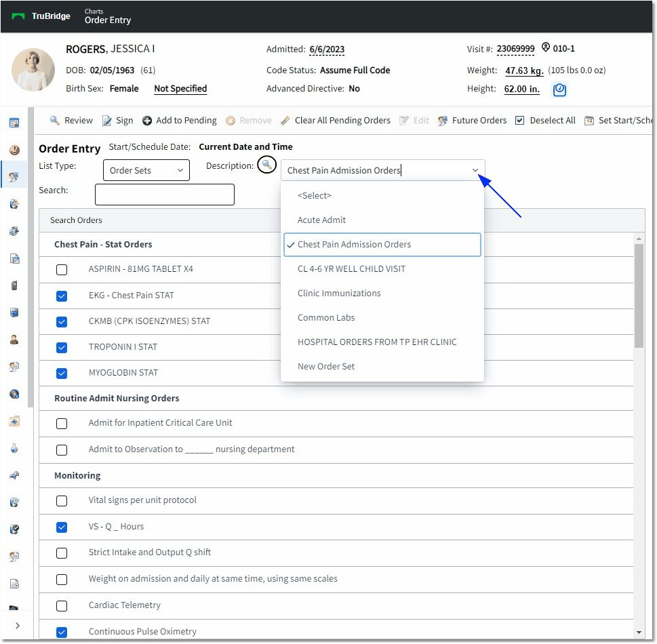Select Acute Admit order set

[x=382, y=220]
